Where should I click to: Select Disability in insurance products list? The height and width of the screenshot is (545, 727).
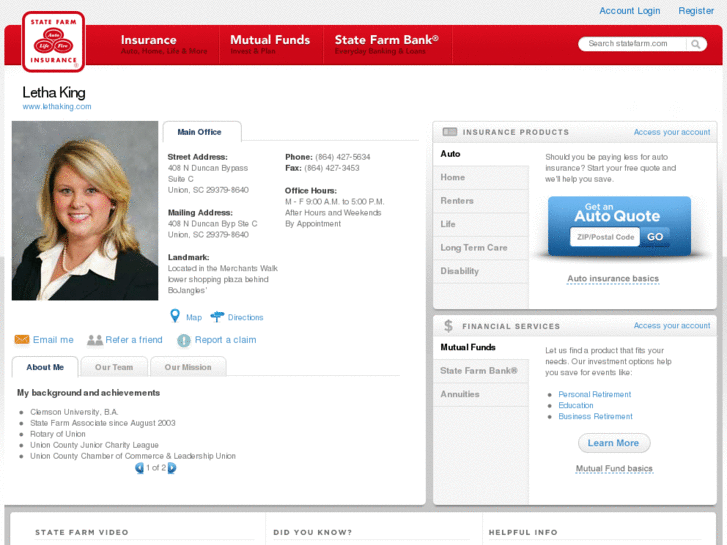[481, 271]
